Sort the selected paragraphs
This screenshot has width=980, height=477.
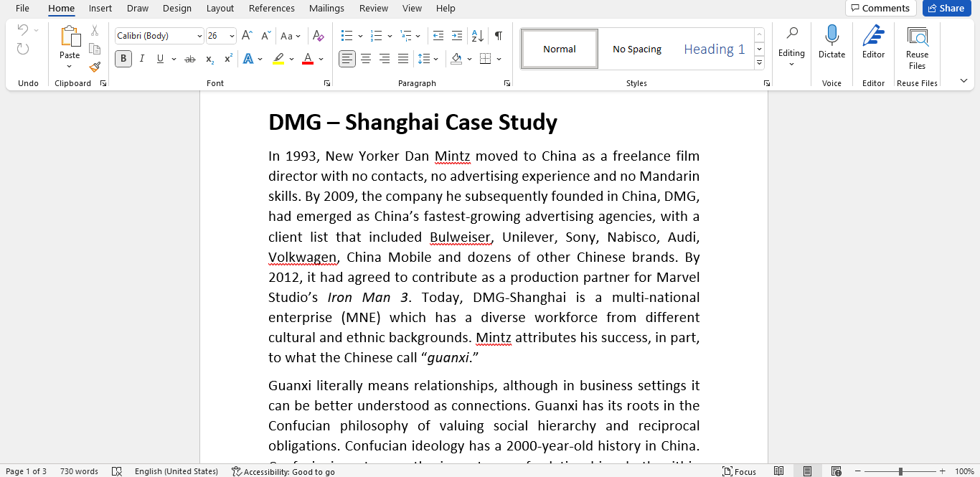(x=476, y=34)
